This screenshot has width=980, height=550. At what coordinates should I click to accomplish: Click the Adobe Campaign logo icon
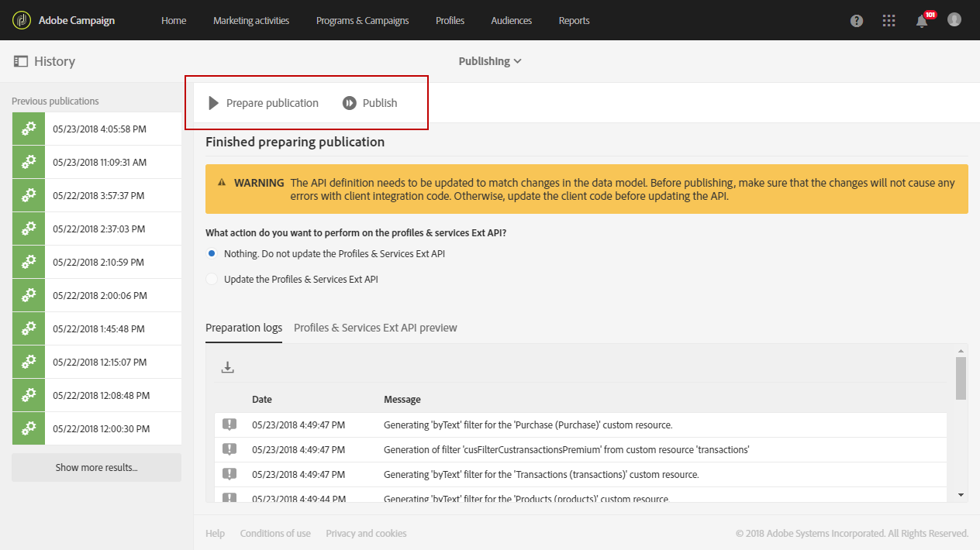(x=21, y=20)
